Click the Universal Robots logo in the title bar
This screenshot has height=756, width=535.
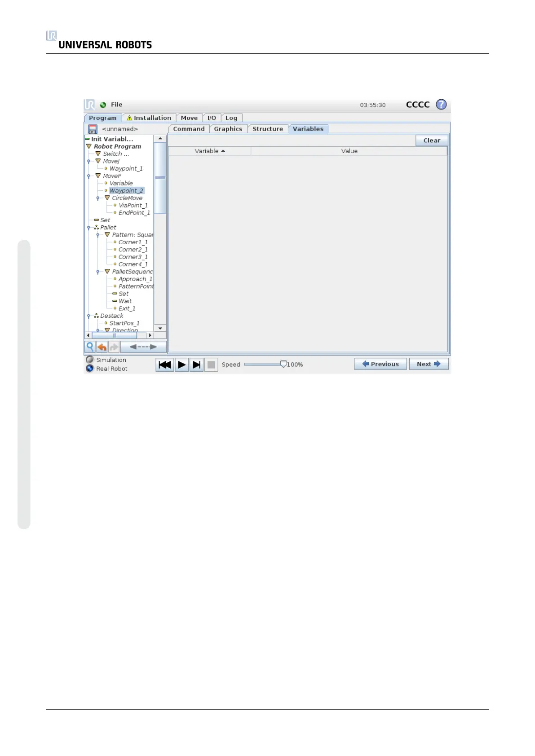pyautogui.click(x=89, y=105)
